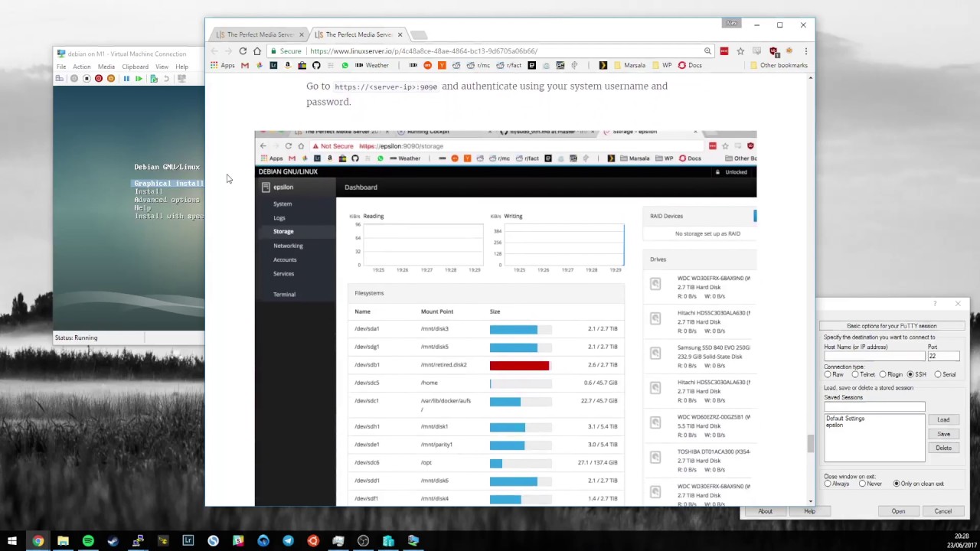Open the r/fact Reddit bookmark

click(x=508, y=66)
